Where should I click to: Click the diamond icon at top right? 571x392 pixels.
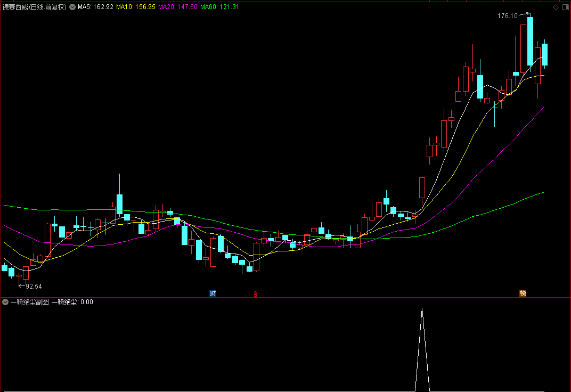(556, 7)
